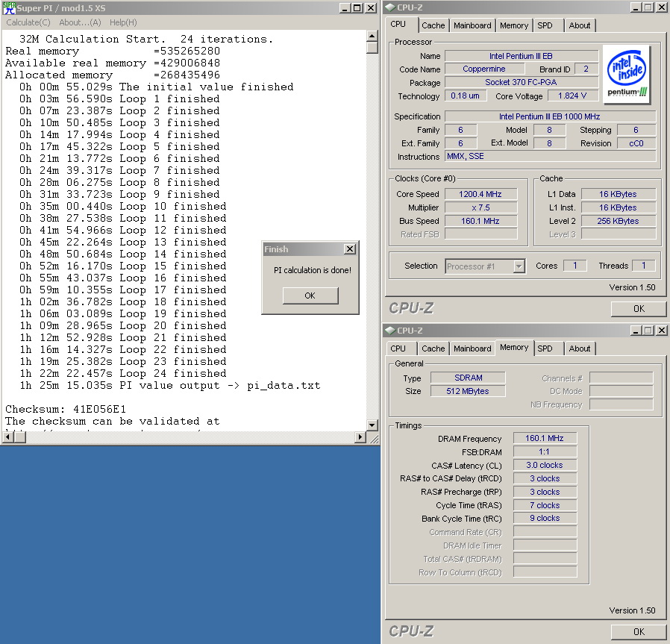Screen dimensions: 670x644
Task: Click Super PI vertical scrollbar up arrow
Action: (x=372, y=36)
